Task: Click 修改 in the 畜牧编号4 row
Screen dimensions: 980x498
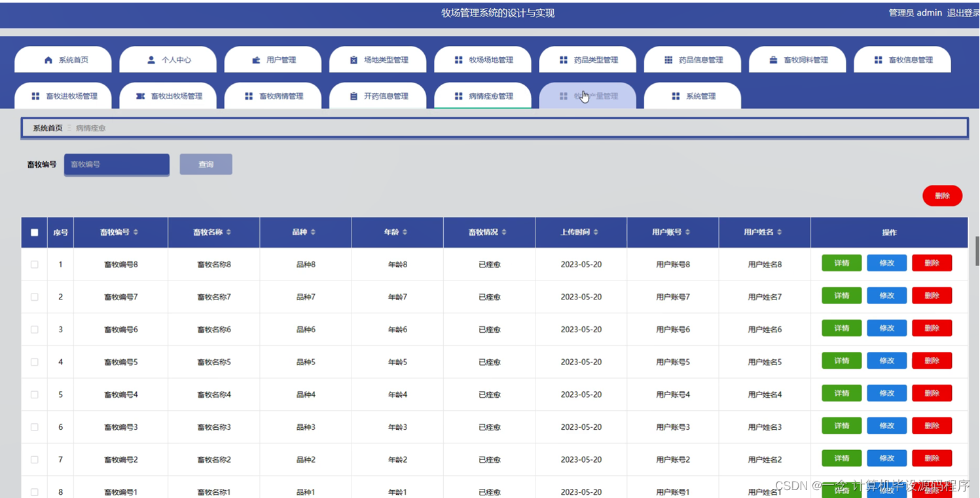Action: (887, 393)
